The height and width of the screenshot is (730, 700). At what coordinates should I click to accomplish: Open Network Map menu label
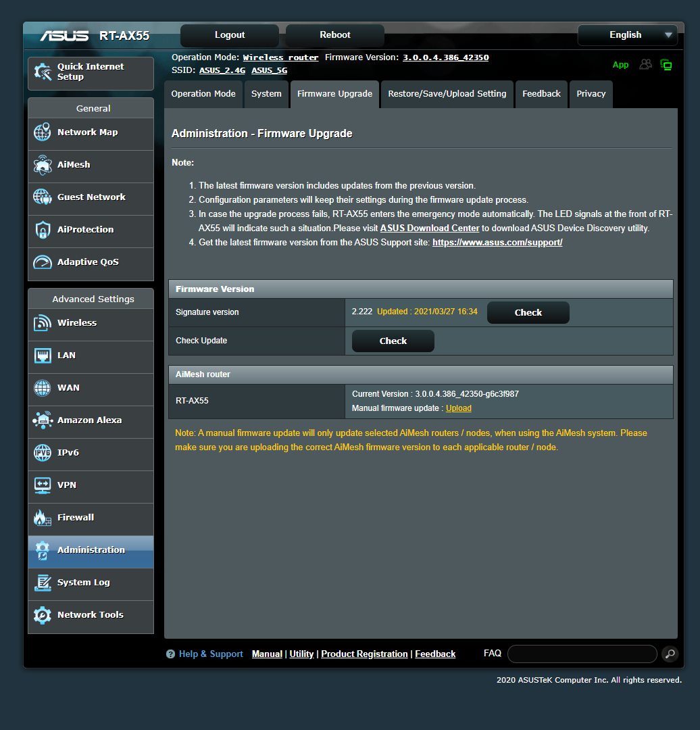click(x=88, y=132)
